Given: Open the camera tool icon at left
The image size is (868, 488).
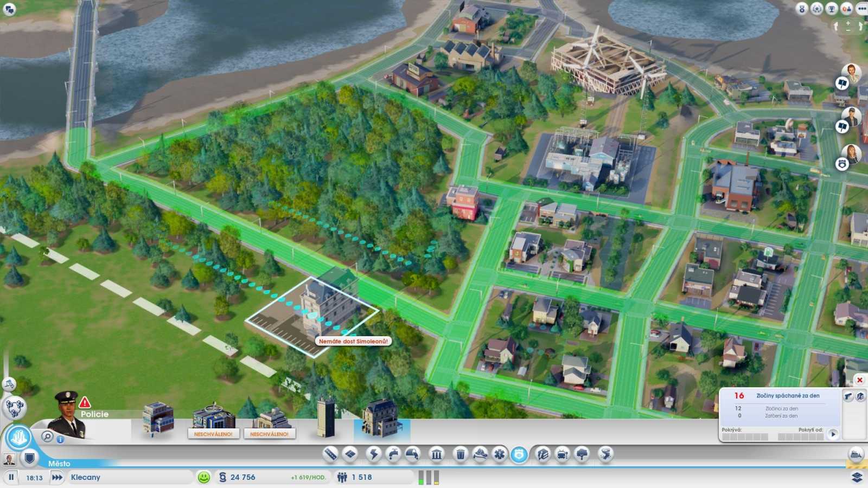Looking at the screenshot, I should (9, 384).
